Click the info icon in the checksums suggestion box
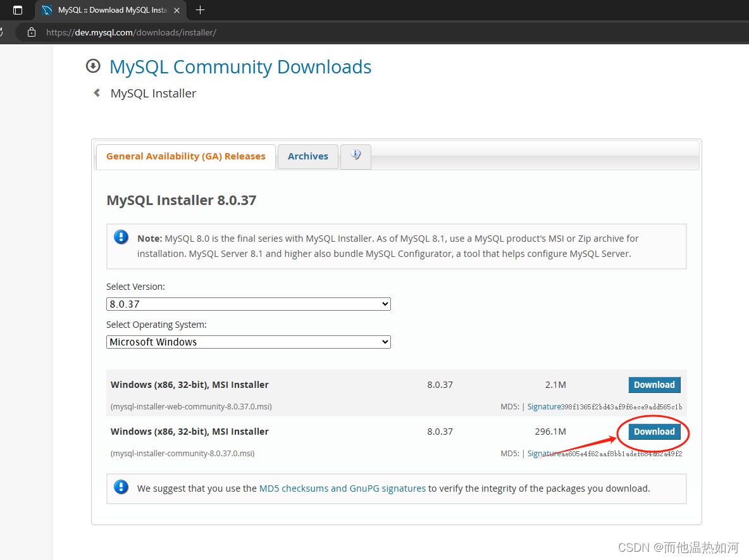This screenshot has width=749, height=560. coord(121,487)
